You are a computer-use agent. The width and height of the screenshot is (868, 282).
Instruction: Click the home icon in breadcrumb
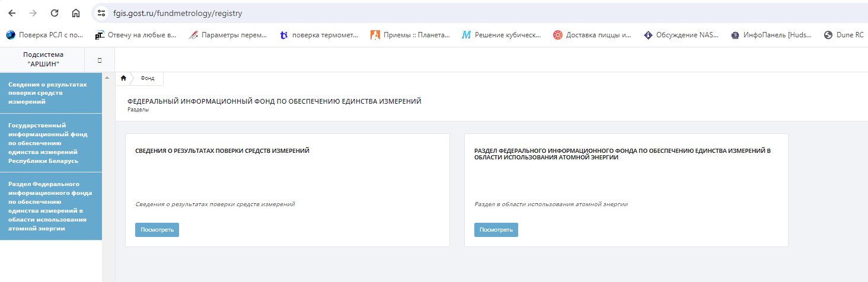(x=123, y=78)
